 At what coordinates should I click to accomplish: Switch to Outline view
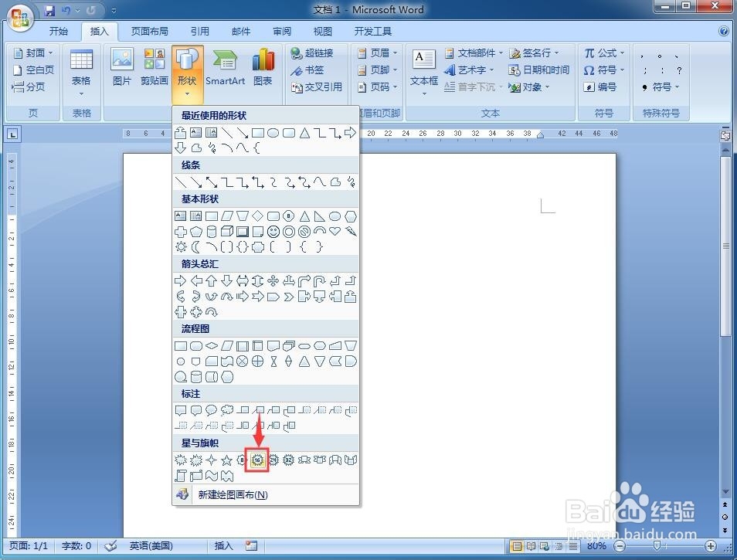click(x=559, y=546)
